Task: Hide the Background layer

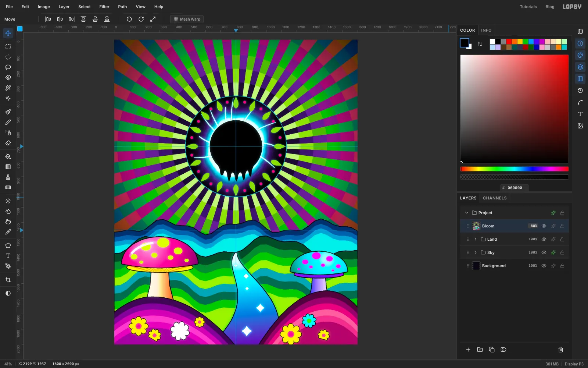Action: [544, 266]
